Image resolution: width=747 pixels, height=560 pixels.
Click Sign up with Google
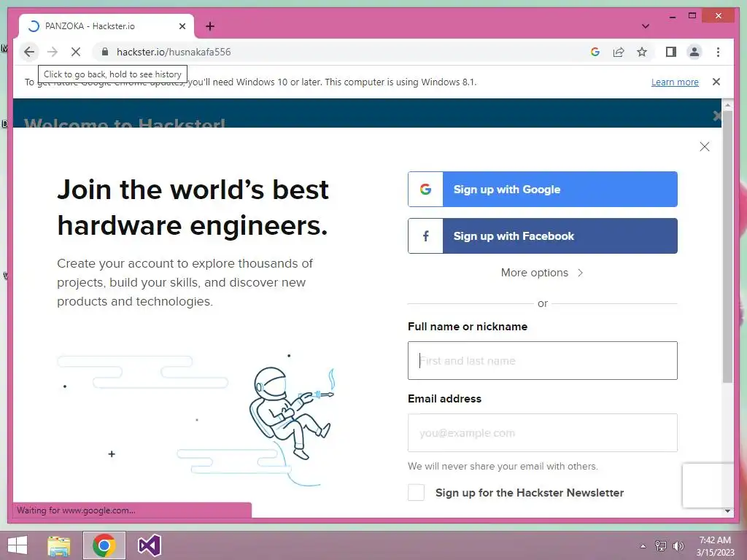point(543,189)
